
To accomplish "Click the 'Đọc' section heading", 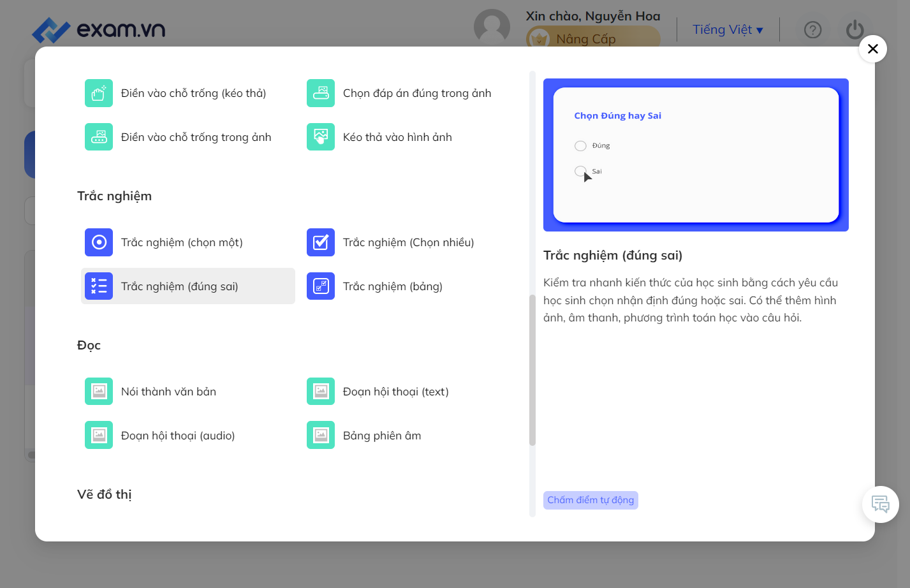I will click(89, 345).
